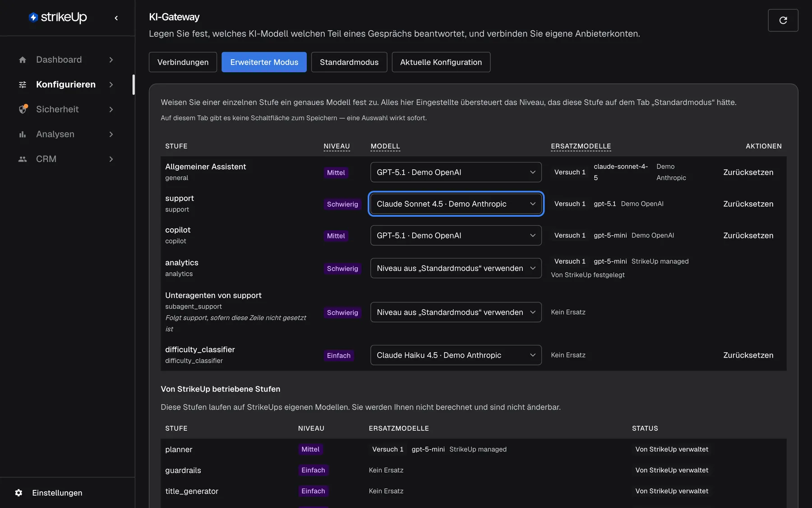Open model dropdown for Unteragenten von support

(x=456, y=312)
